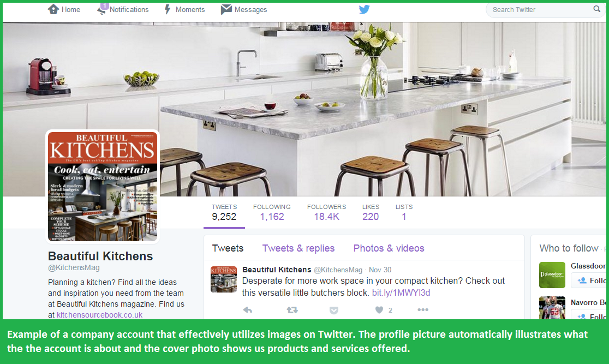
Task: Like the tweet with heart icon
Action: 379,309
